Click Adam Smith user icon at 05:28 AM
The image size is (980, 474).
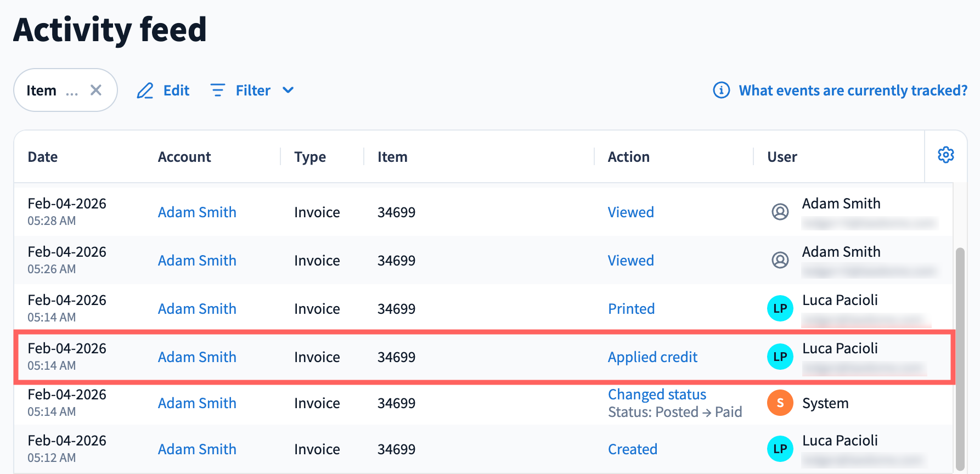coord(780,212)
